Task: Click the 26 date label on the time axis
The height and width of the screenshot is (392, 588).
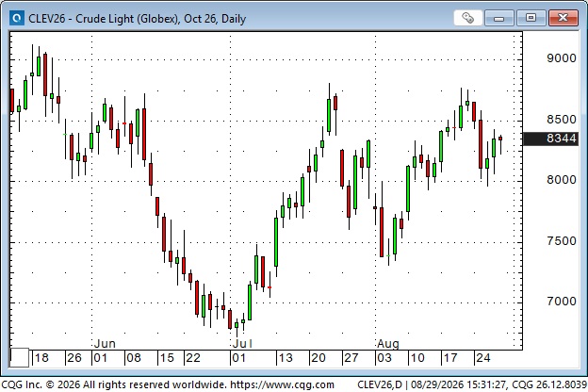Action: (74, 358)
